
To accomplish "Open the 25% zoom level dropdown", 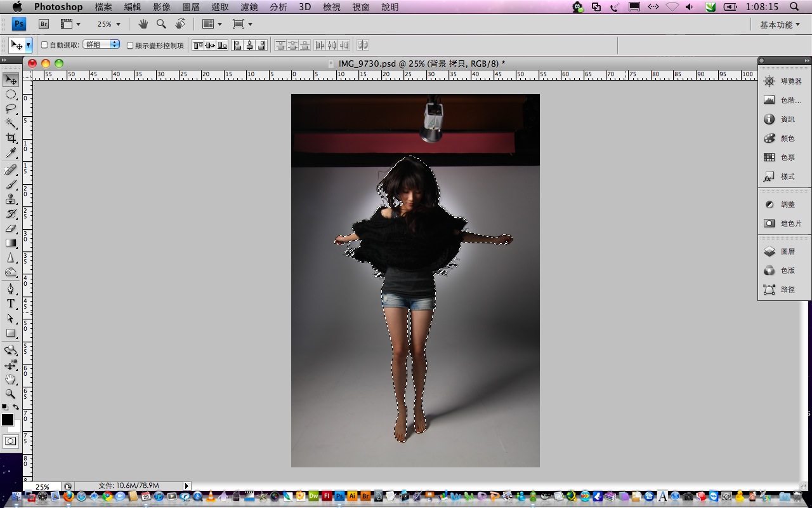I will 108,24.
